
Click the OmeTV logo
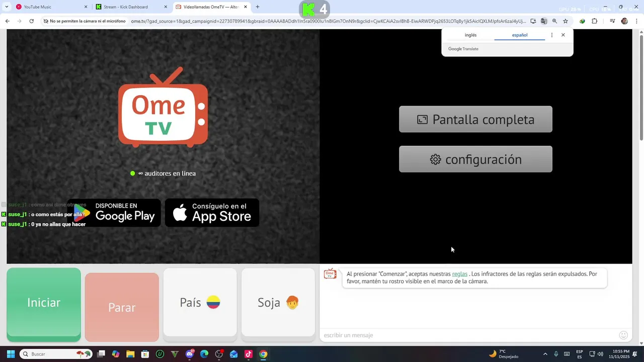(163, 107)
